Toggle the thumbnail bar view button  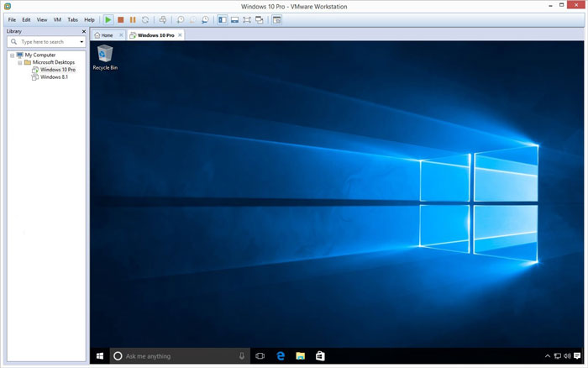pyautogui.click(x=234, y=19)
